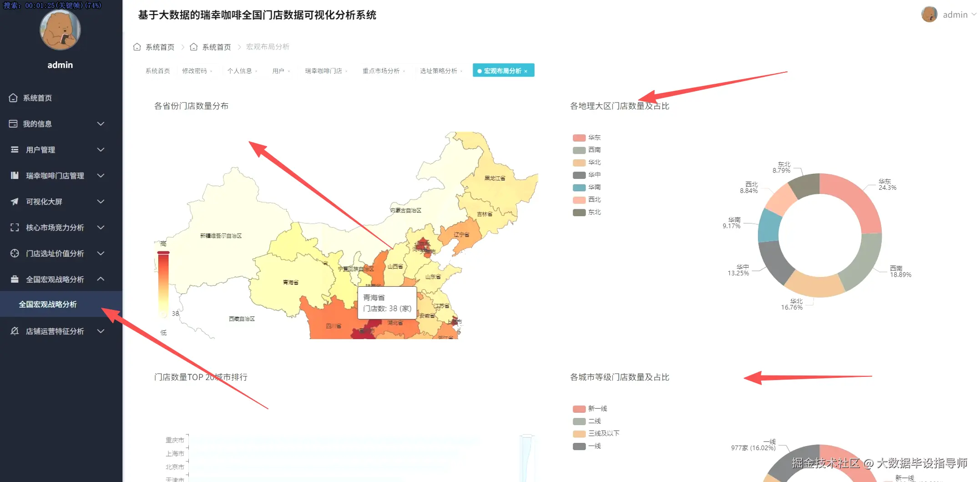Click the 用户管理 list icon
This screenshot has height=482, width=980.
pyautogui.click(x=15, y=150)
